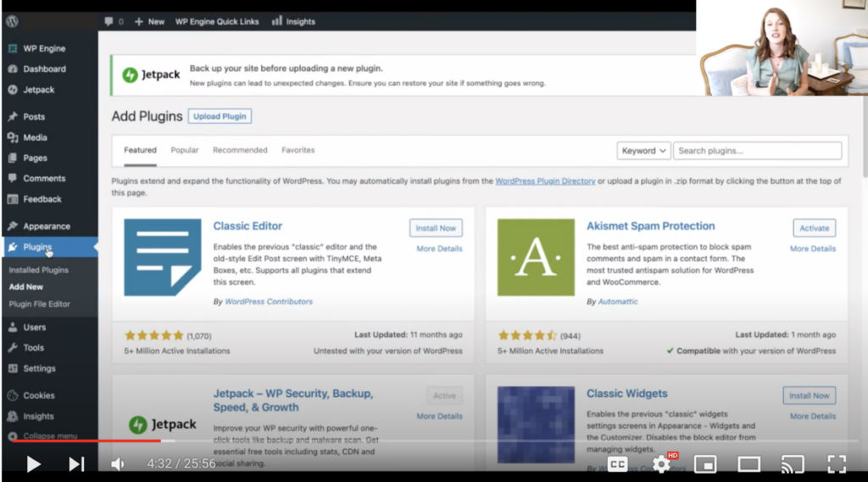Screen dimensions: 868x482
Task: Click the WordPress logo in admin bar
Action: 12,21
